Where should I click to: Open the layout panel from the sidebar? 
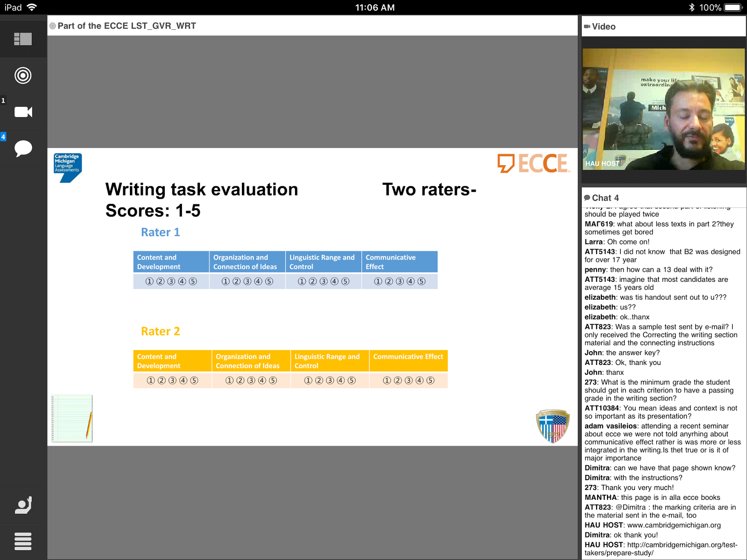point(23,39)
